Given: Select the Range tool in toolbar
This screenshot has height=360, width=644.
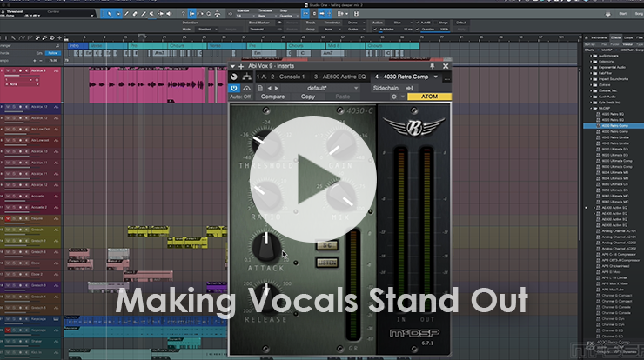Looking at the screenshot, I should pos(117,14).
